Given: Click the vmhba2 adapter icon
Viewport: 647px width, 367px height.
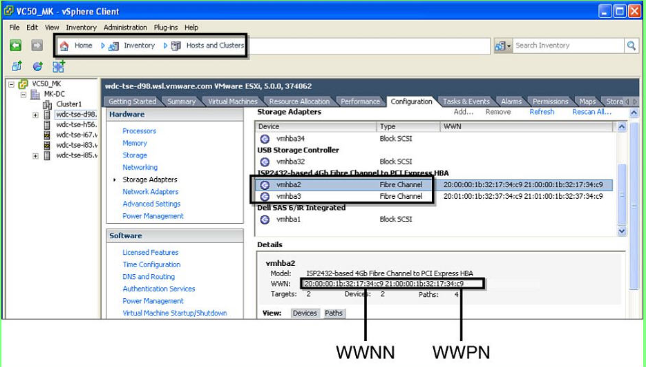Looking at the screenshot, I should click(265, 185).
